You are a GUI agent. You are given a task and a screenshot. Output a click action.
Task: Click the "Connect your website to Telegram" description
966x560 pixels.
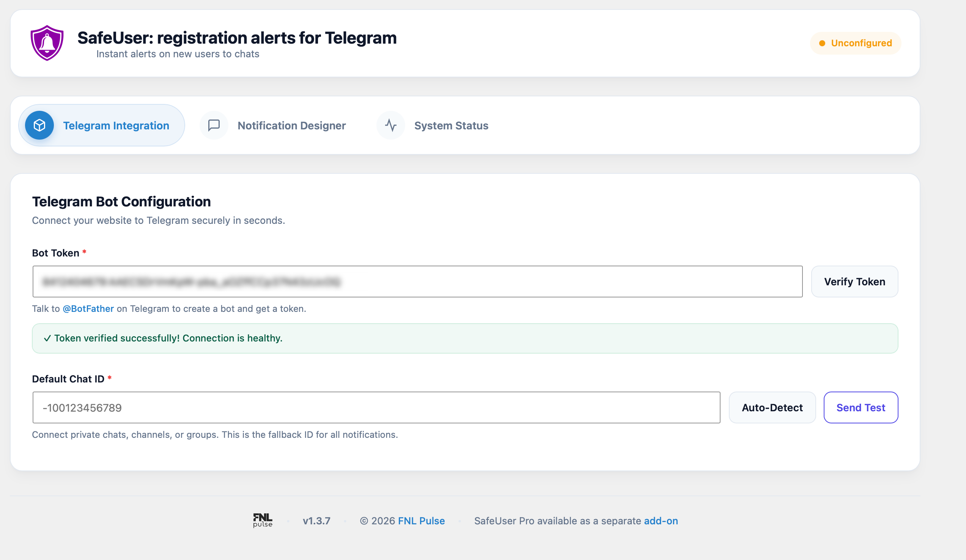click(158, 220)
